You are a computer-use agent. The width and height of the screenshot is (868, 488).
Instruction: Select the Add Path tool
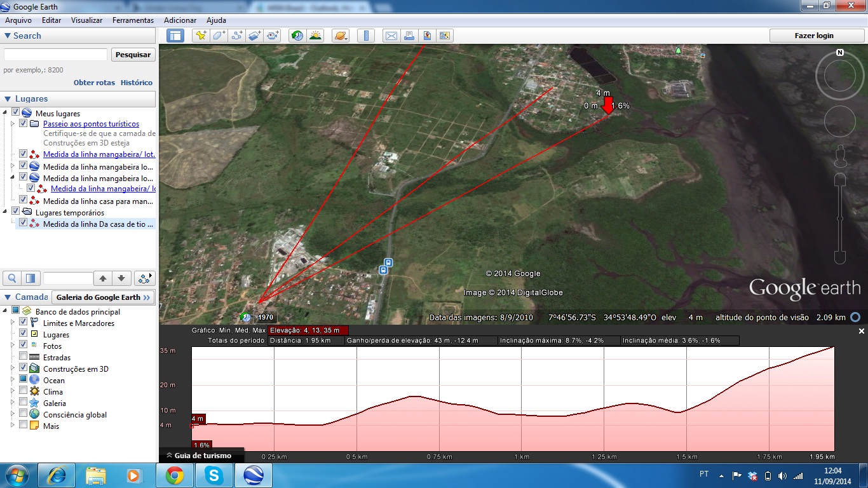[237, 36]
